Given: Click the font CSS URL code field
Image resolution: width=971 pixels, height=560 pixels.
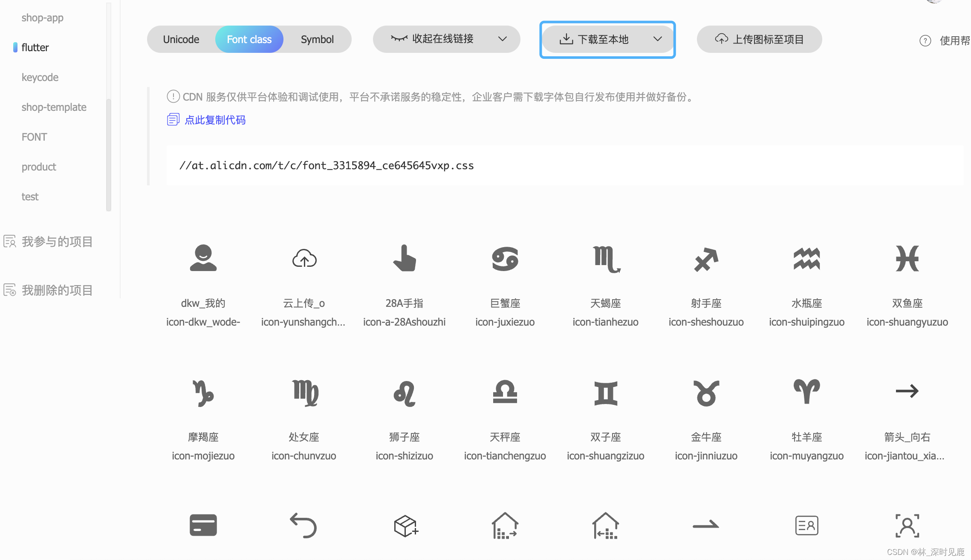Looking at the screenshot, I should [x=565, y=165].
